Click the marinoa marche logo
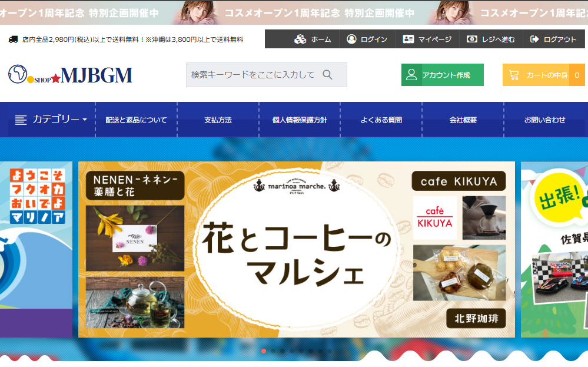 tap(296, 185)
